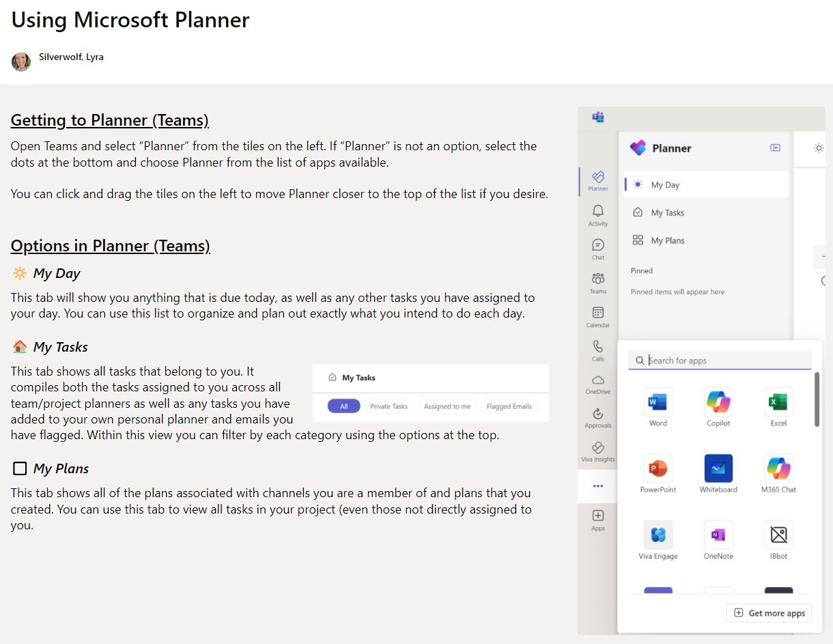Open Teams tile in the left rail
The width and height of the screenshot is (833, 644).
(x=598, y=283)
